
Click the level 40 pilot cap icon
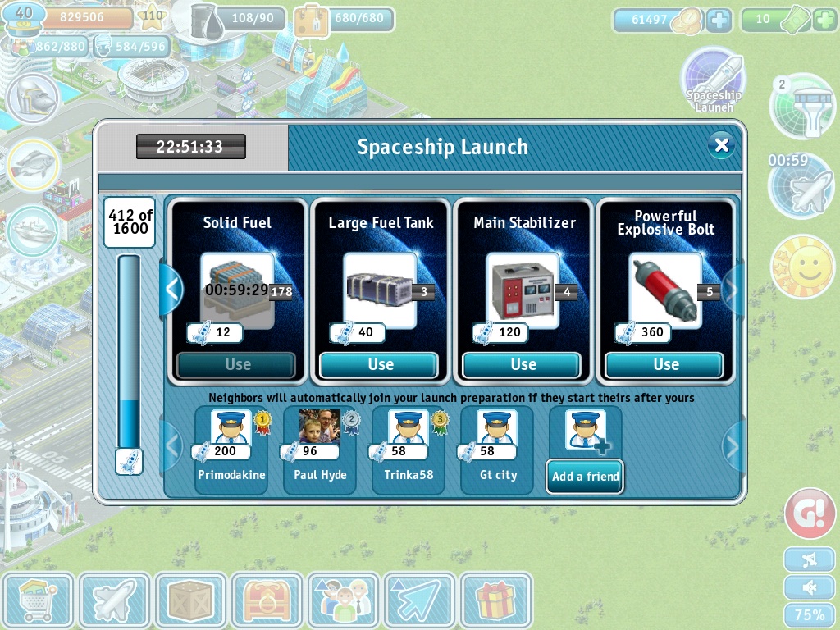click(24, 20)
